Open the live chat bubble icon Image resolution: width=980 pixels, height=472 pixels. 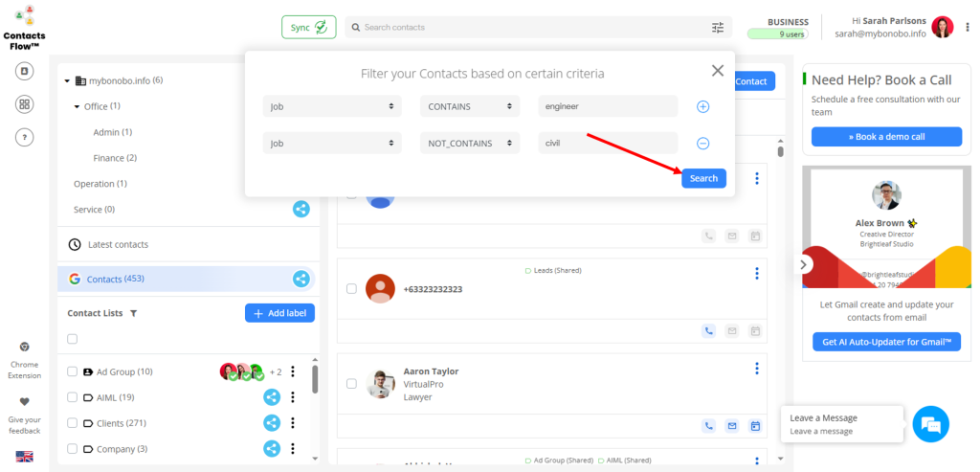click(930, 424)
